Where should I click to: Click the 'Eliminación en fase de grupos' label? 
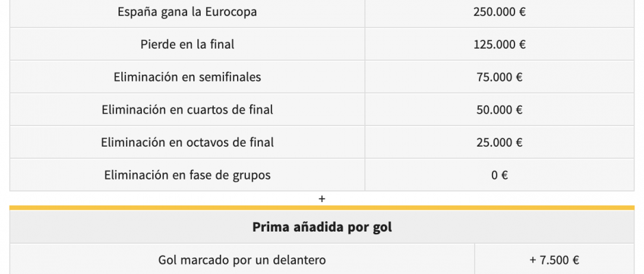(187, 175)
